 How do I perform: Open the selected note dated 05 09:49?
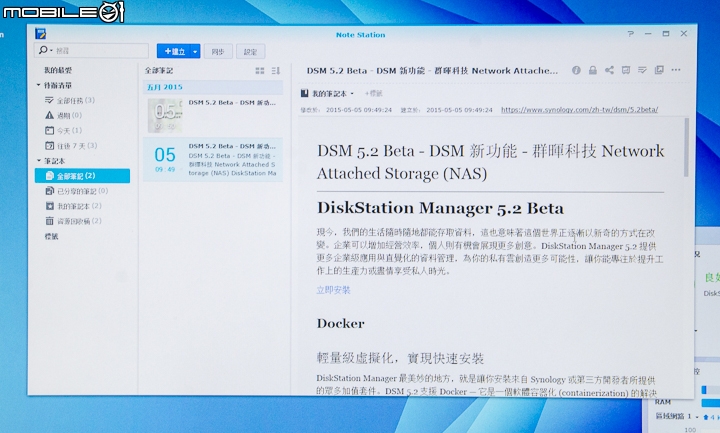click(213, 159)
